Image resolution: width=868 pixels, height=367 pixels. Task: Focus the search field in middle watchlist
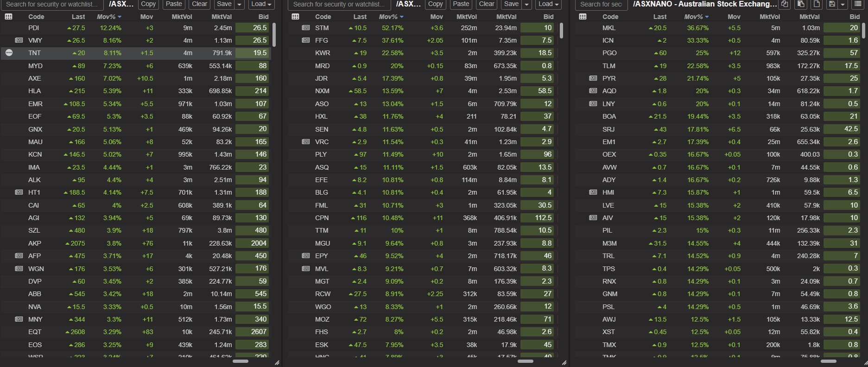339,4
